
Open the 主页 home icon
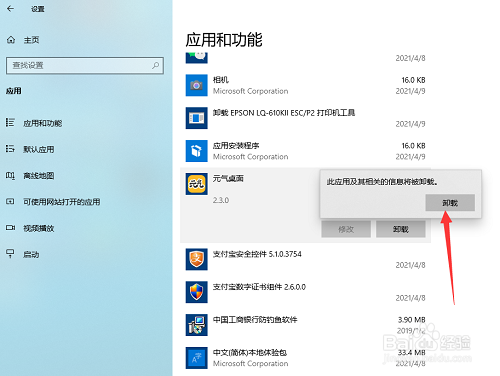pos(11,40)
